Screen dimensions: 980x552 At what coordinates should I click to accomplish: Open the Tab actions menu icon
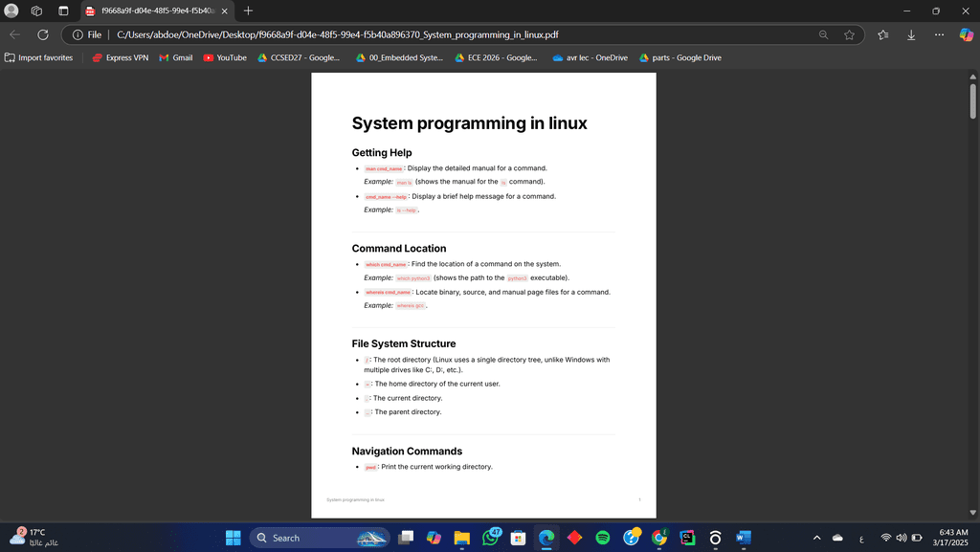tap(63, 11)
